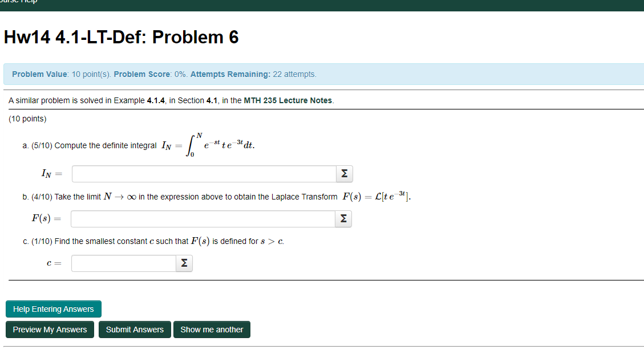Click inside the F(s) answer field
The height and width of the screenshot is (354, 644).
pos(202,218)
